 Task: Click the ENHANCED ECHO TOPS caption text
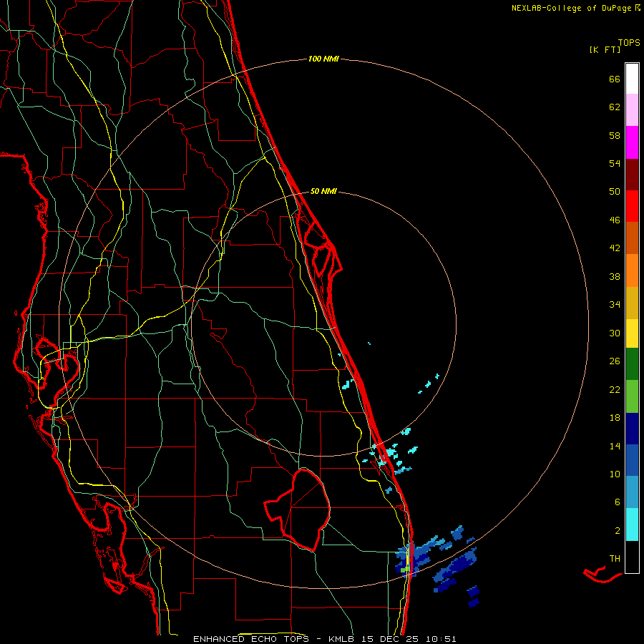coord(250,639)
